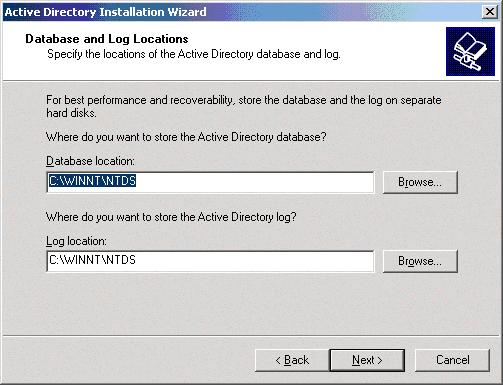
Task: Click the 'hard disks.' text line
Action: click(x=71, y=113)
